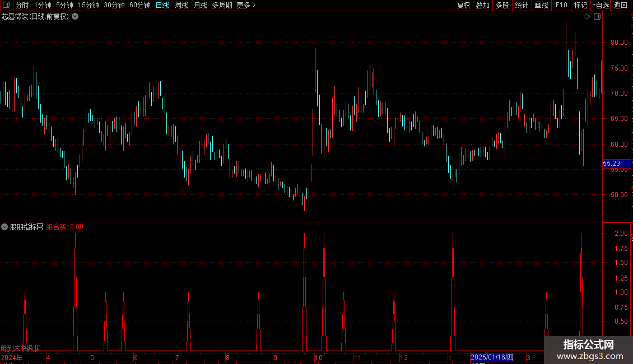Switch to 周线 weekly chart
The height and width of the screenshot is (364, 633).
[x=181, y=5]
